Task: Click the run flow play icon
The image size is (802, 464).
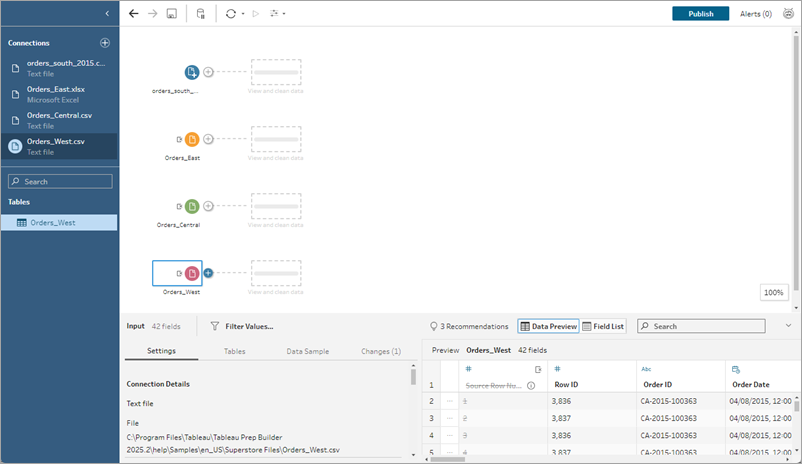Action: point(256,14)
